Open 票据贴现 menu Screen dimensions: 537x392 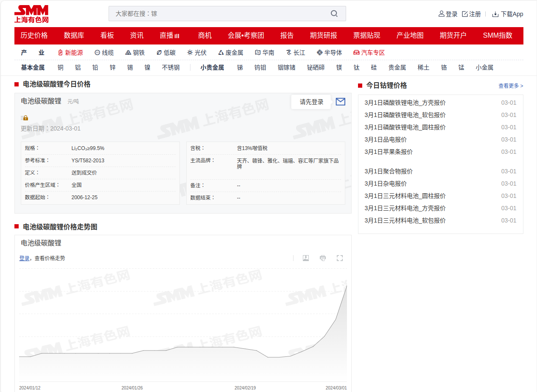click(x=367, y=36)
